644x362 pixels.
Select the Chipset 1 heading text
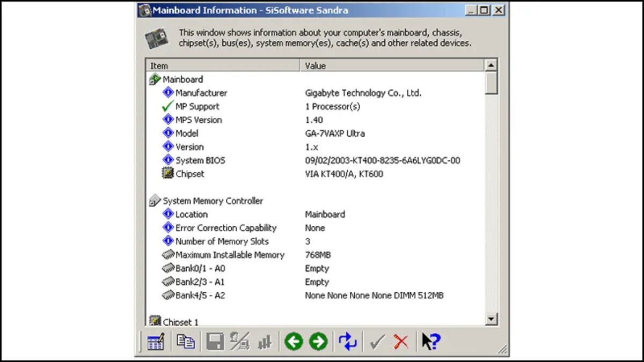pyautogui.click(x=180, y=322)
